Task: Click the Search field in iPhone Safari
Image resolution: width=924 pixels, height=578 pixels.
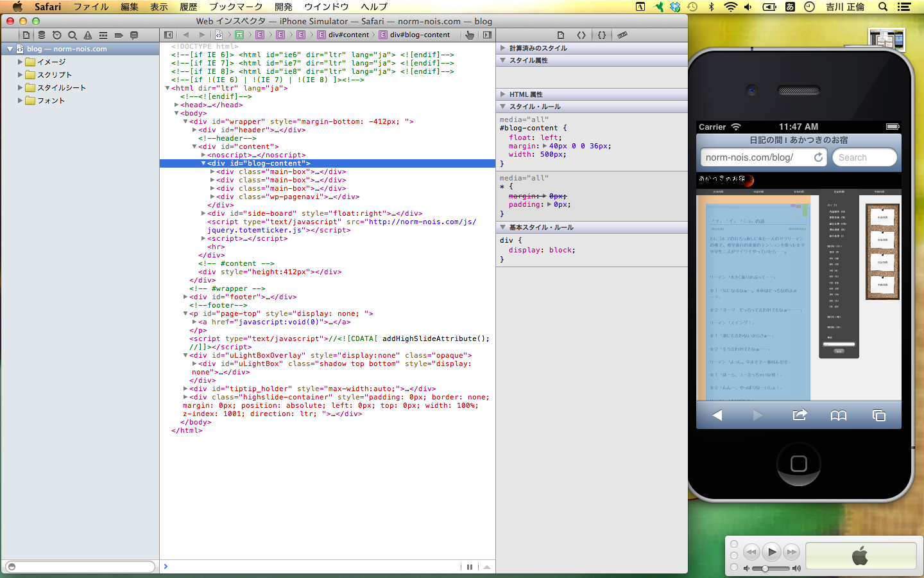Action: pyautogui.click(x=864, y=157)
